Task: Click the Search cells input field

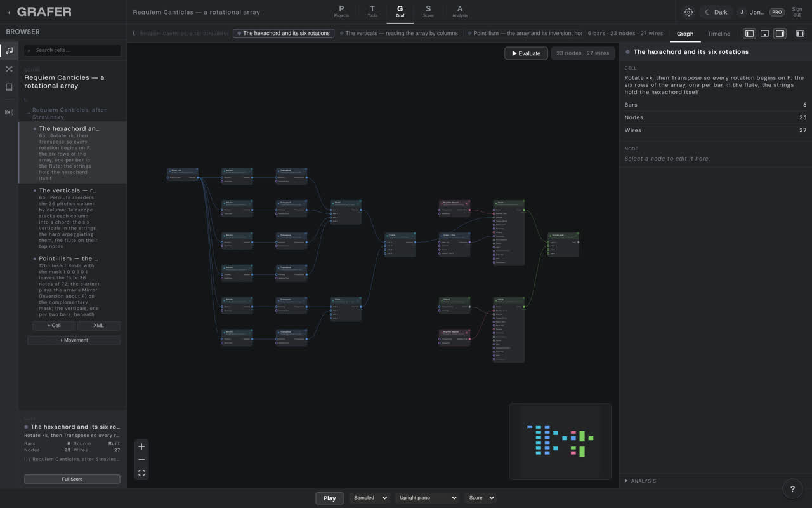Action: [x=72, y=50]
